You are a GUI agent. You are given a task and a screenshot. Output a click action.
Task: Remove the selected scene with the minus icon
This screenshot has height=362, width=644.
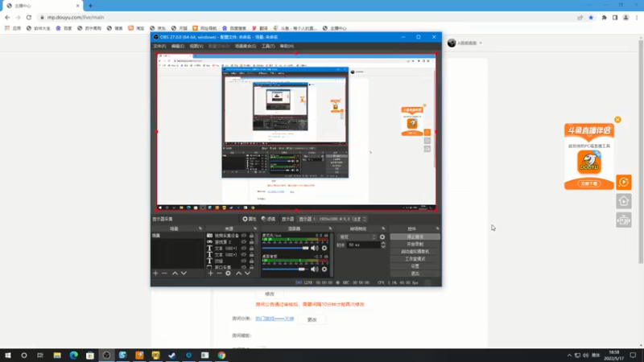164,274
